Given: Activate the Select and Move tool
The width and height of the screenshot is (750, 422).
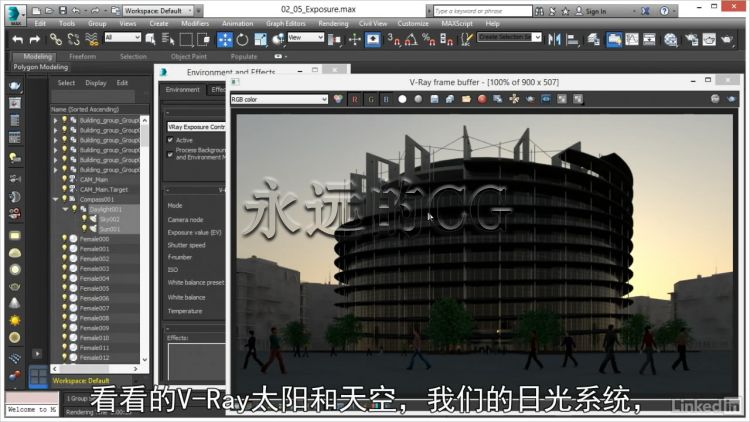Looking at the screenshot, I should click(x=224, y=39).
